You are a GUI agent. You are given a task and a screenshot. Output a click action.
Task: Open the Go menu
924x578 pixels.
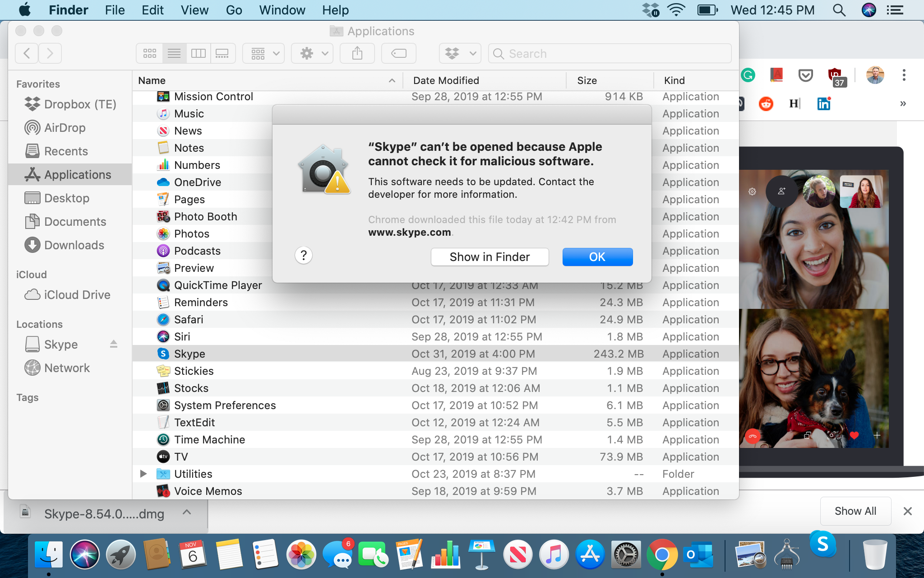tap(234, 10)
